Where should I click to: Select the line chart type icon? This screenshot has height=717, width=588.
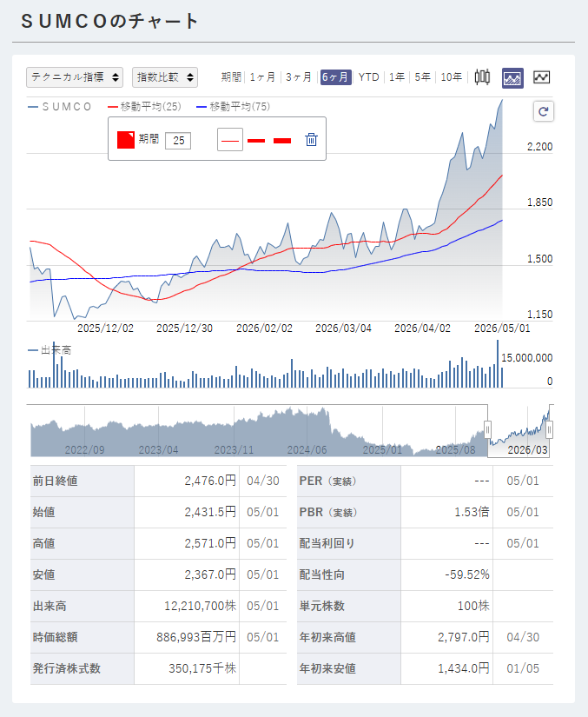541,77
